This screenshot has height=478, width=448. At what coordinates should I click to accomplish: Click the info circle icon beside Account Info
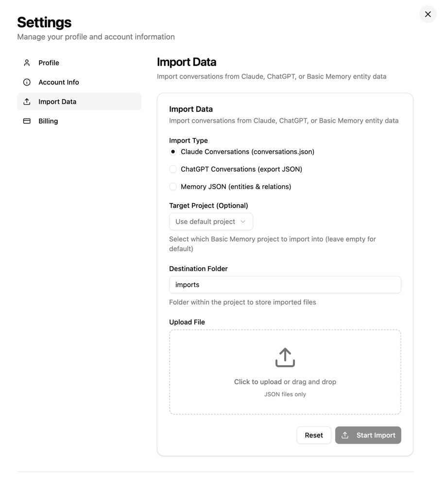coord(26,82)
